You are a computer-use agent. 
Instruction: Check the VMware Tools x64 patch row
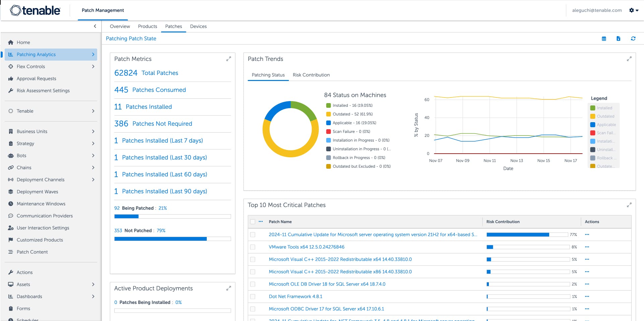(x=253, y=247)
